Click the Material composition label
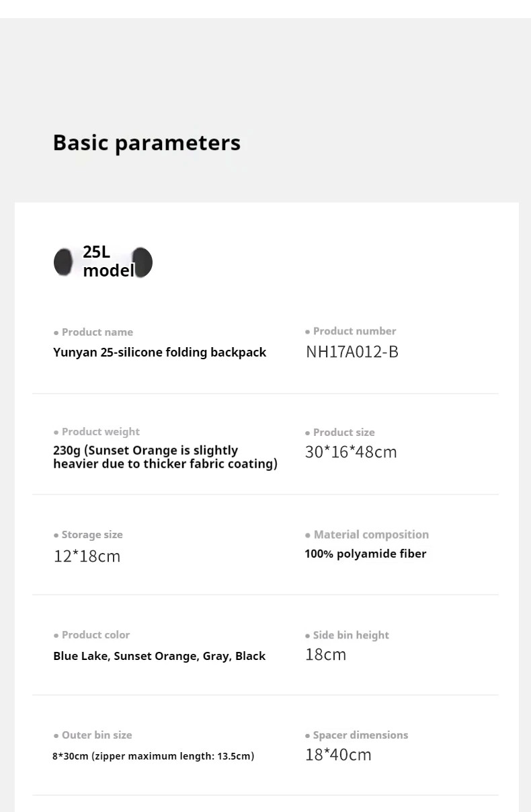 pyautogui.click(x=367, y=535)
